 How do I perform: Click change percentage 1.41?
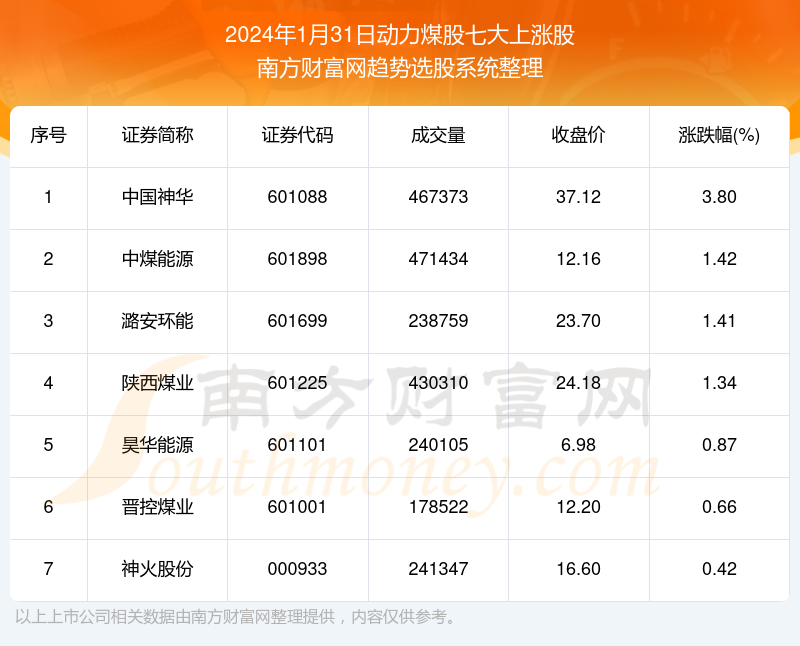click(x=719, y=321)
